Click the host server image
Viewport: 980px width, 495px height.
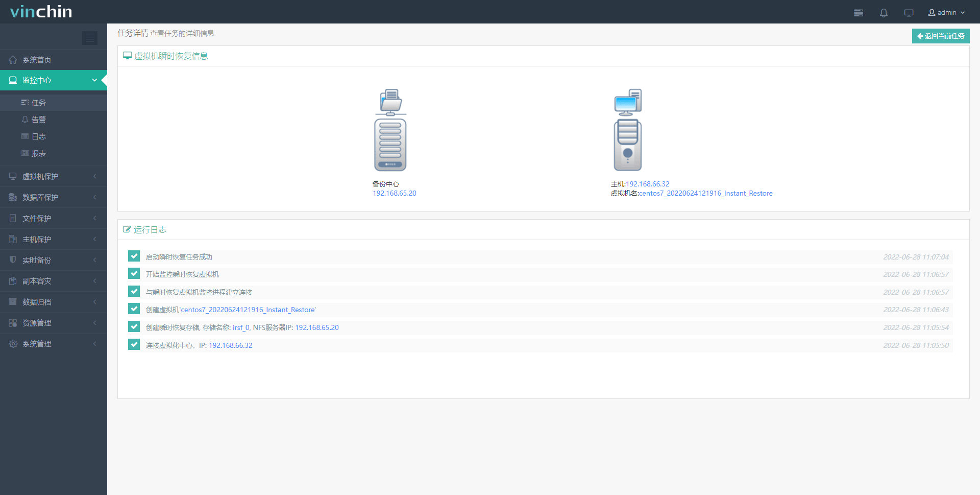628,130
